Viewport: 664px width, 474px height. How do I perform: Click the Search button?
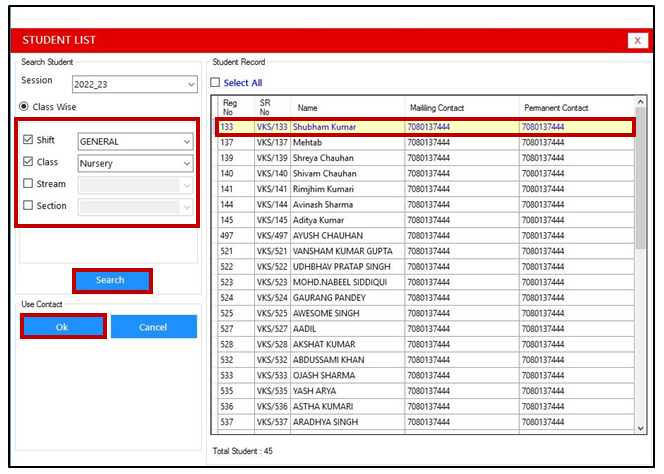(112, 280)
